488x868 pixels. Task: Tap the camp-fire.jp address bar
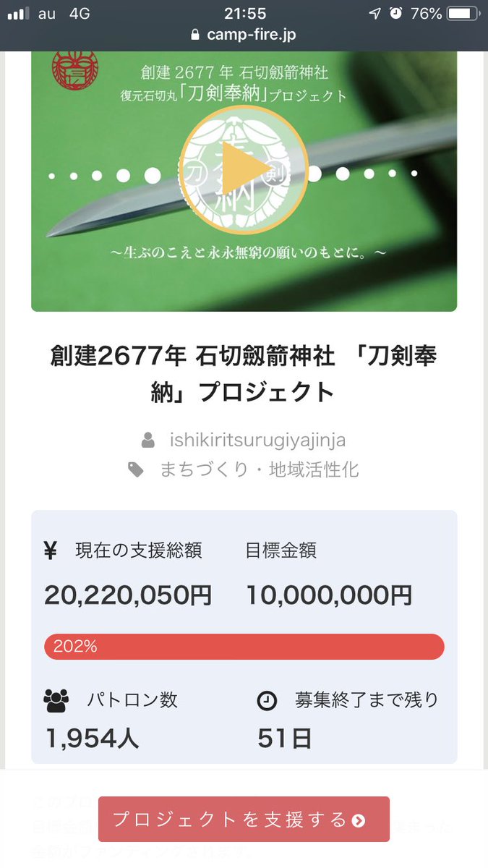point(244,35)
